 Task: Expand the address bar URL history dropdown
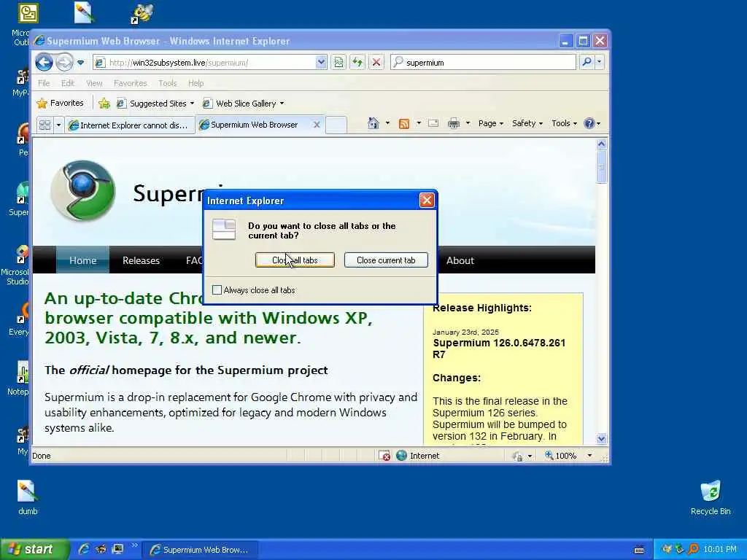click(321, 62)
